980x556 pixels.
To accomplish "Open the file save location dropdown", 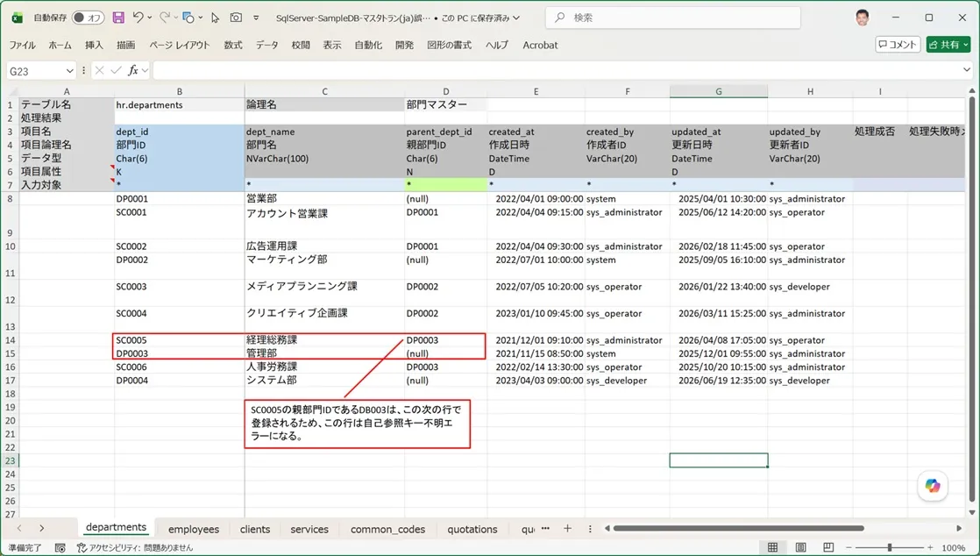I will [516, 18].
